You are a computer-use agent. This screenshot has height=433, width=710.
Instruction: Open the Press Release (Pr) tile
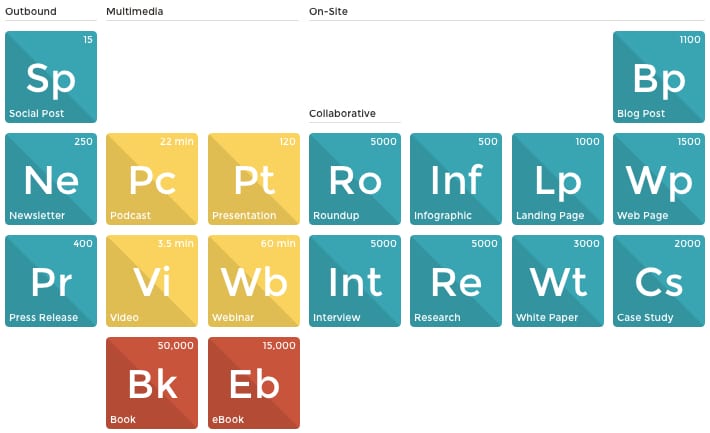pos(51,281)
